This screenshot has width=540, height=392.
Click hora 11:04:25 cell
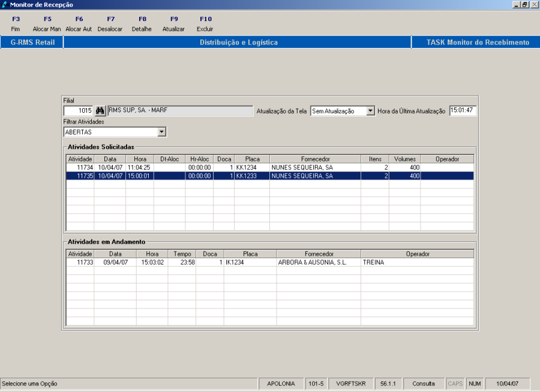click(139, 167)
